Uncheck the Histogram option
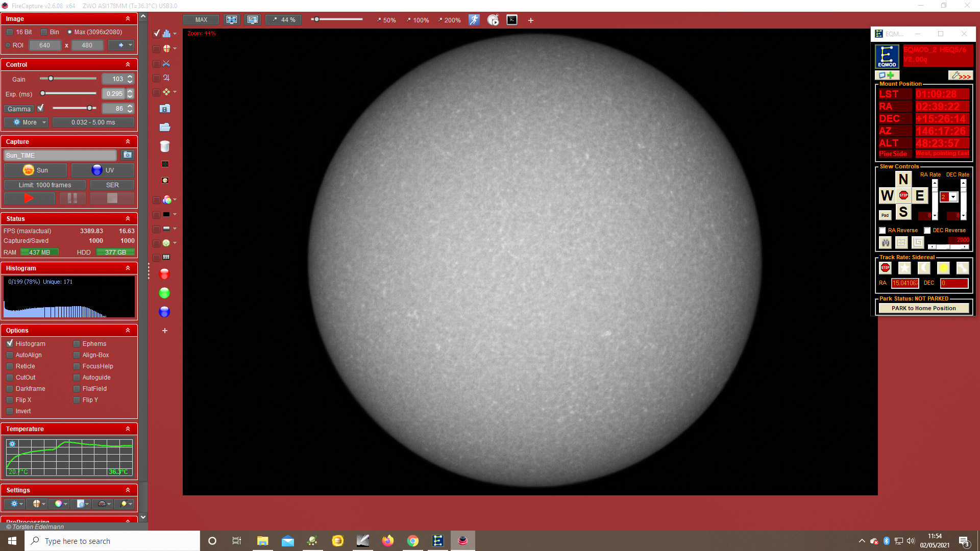 click(x=10, y=343)
